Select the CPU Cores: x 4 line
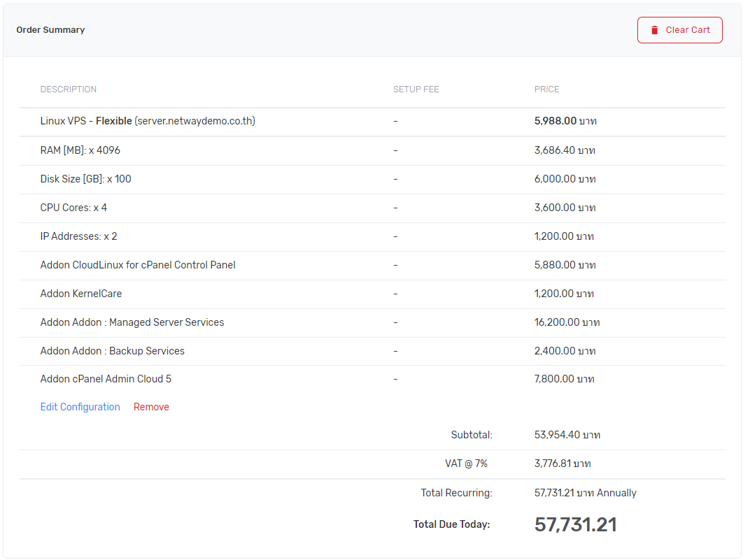The width and height of the screenshot is (743, 560). [73, 208]
